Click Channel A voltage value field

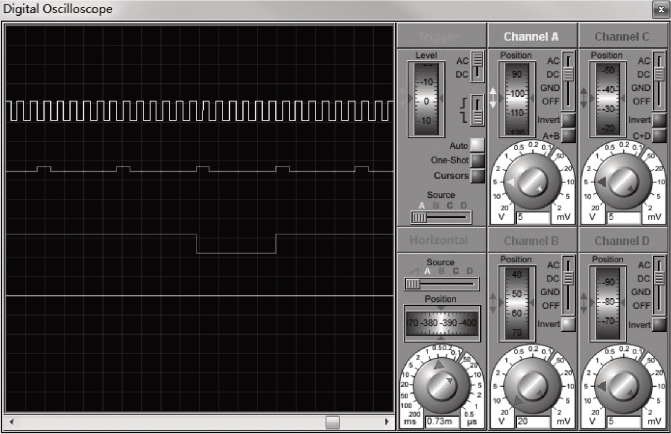533,217
